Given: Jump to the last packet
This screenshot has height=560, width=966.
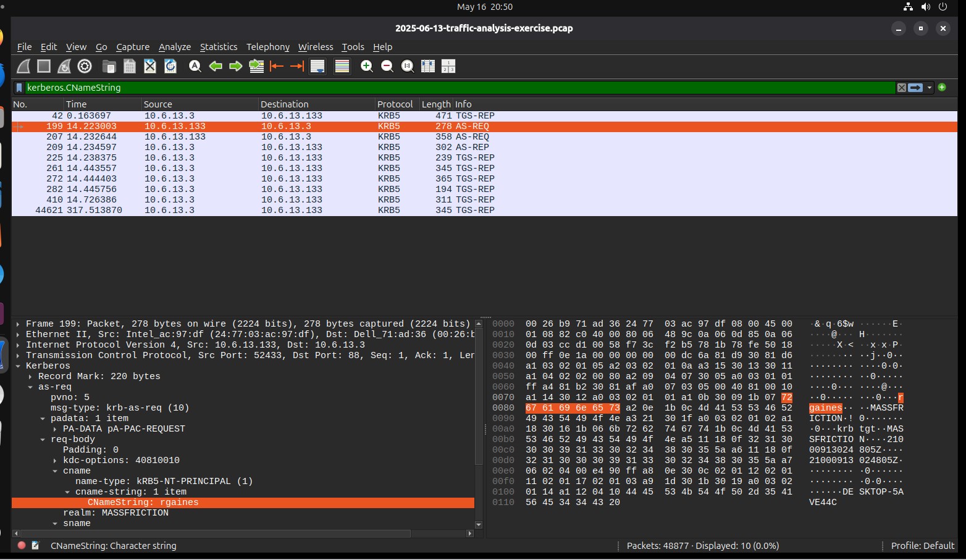Looking at the screenshot, I should [297, 66].
